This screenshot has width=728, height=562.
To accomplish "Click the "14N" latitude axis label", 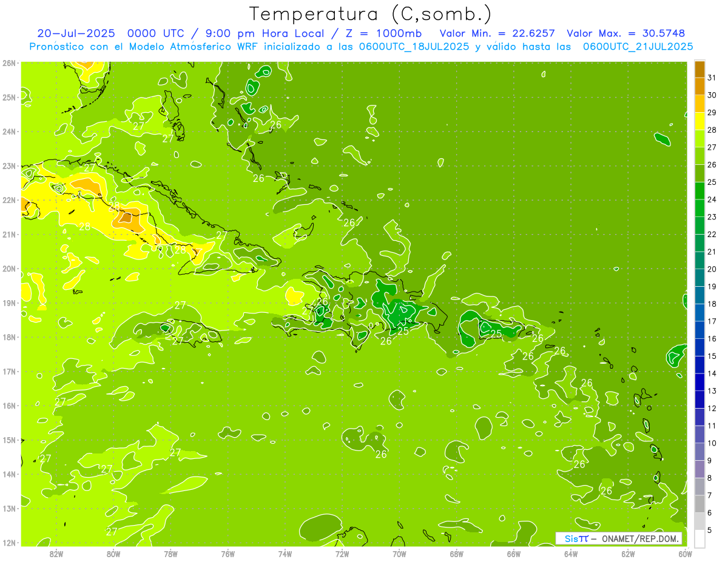I will tap(9, 474).
